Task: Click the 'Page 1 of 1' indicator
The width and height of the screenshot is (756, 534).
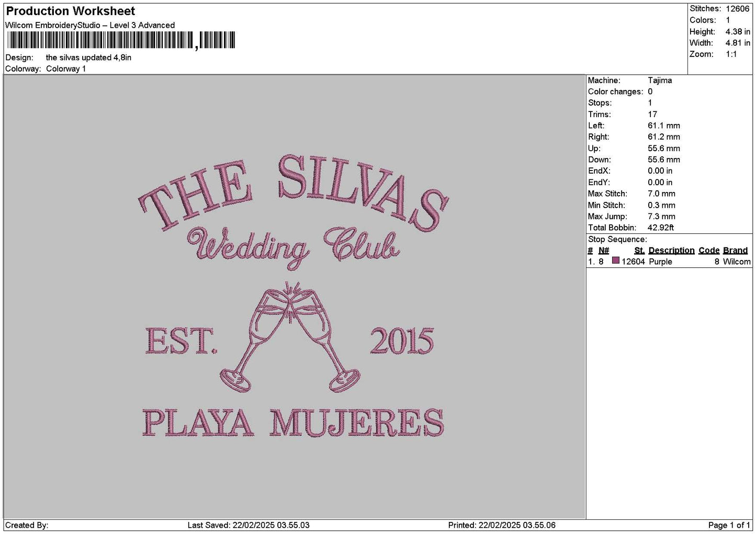Action: tap(729, 525)
